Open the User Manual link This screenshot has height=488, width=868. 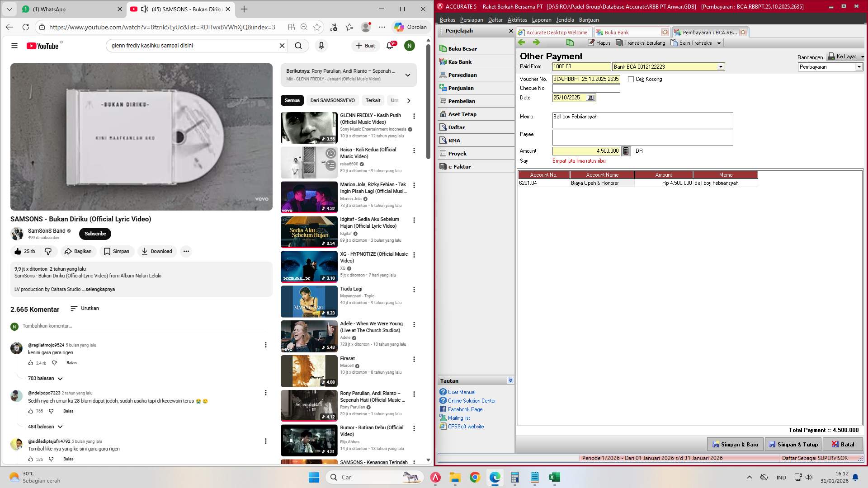[x=461, y=392]
